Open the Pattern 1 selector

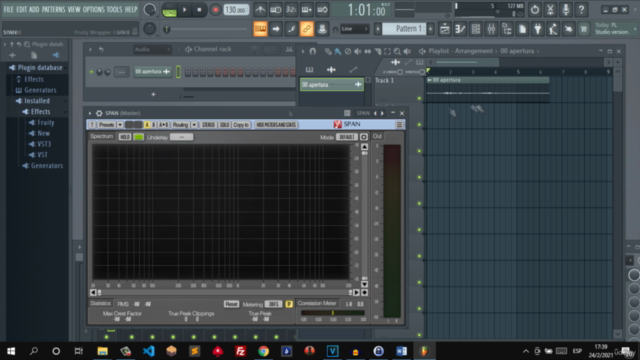coord(404,29)
